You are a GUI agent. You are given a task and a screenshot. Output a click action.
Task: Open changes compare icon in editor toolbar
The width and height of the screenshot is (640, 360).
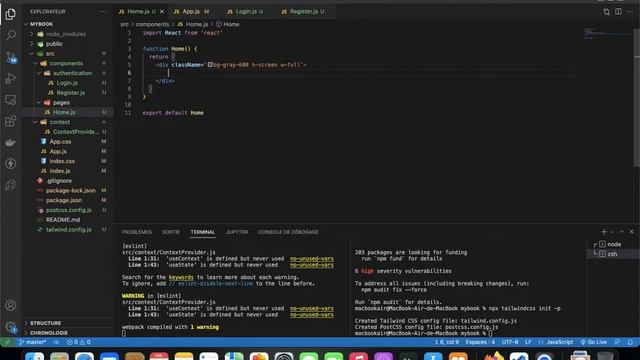pos(607,11)
